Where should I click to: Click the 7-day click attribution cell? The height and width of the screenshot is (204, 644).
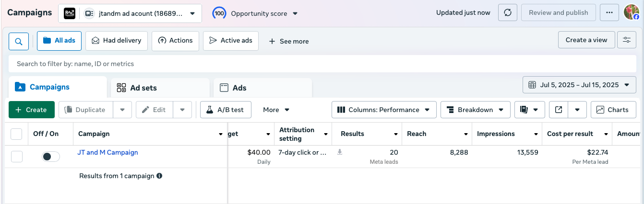[302, 152]
